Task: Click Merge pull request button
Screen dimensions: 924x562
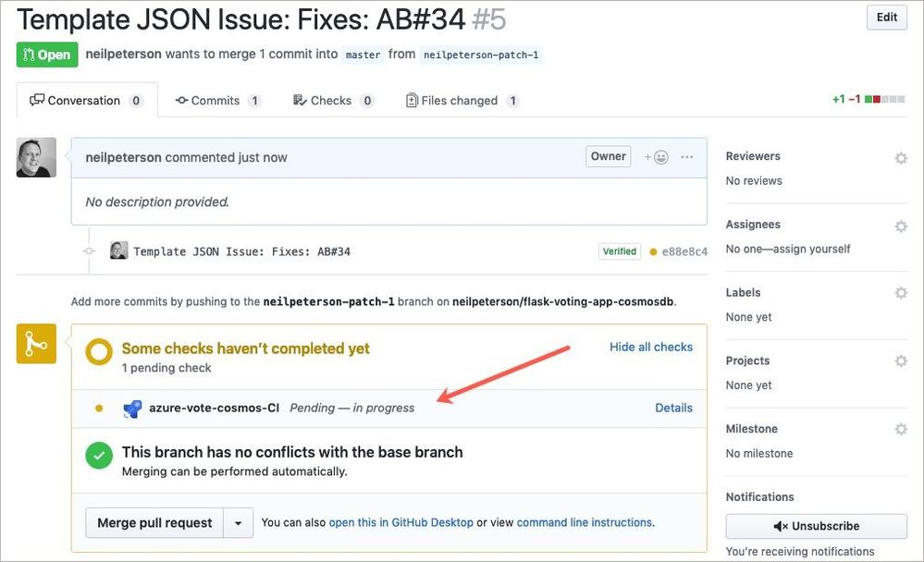Action: [154, 522]
